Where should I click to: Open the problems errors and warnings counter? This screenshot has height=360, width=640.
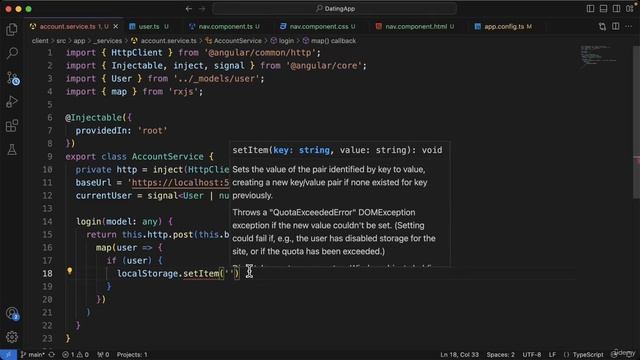click(75, 355)
